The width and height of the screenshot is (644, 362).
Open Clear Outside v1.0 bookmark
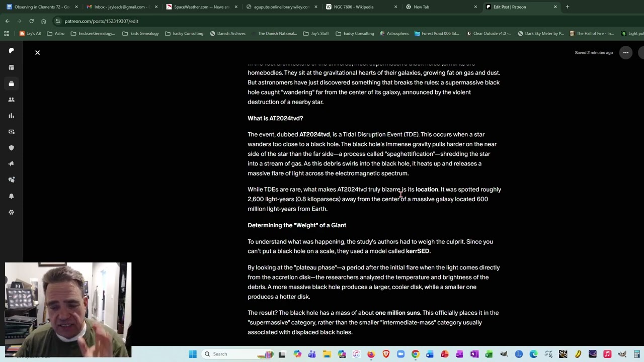[x=489, y=34]
